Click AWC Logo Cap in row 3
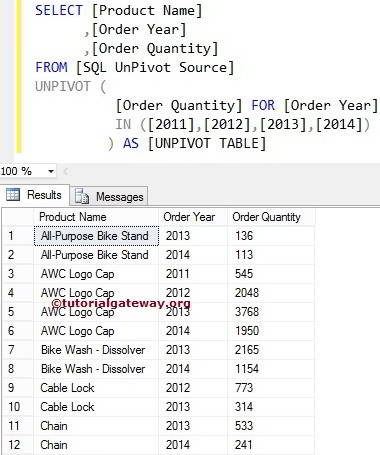Screen dimensions: 380x455 coord(78,274)
